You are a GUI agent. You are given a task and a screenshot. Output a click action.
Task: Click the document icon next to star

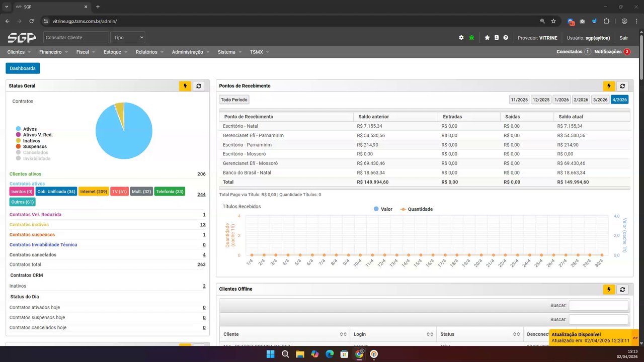pos(497,38)
